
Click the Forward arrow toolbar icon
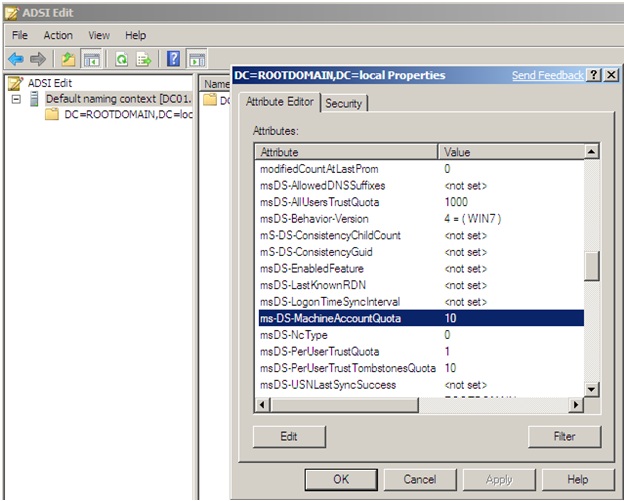tap(38, 59)
